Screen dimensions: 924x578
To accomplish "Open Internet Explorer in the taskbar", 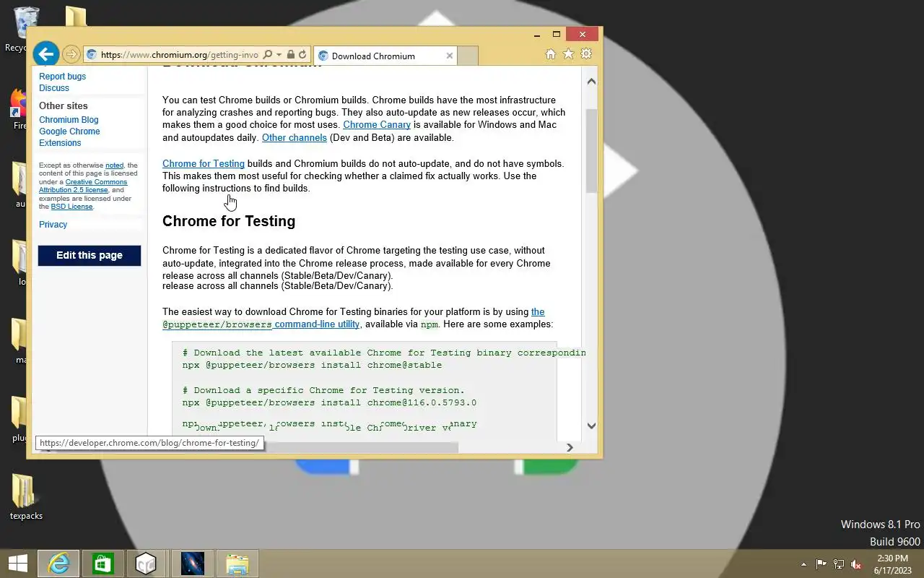I will pos(58,564).
